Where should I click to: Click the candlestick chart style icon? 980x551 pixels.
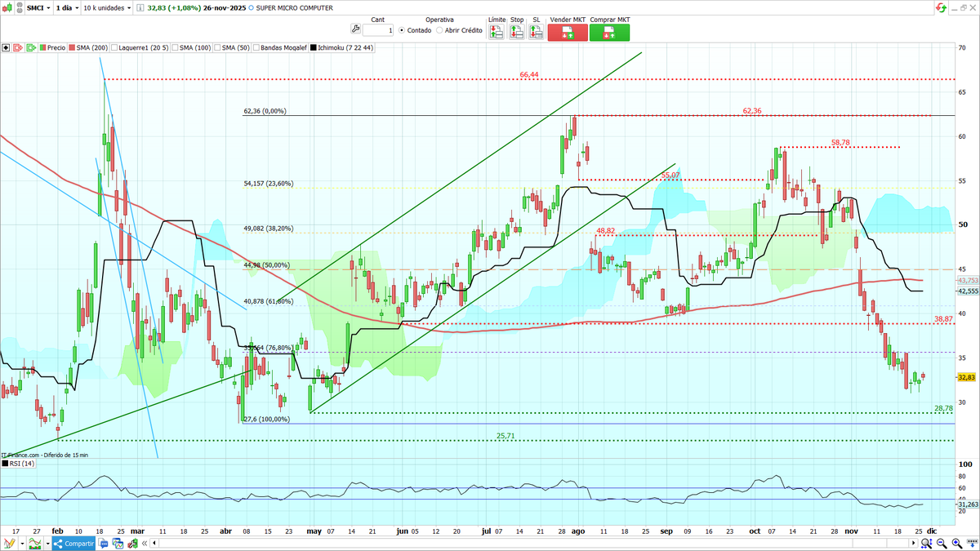point(8,7)
